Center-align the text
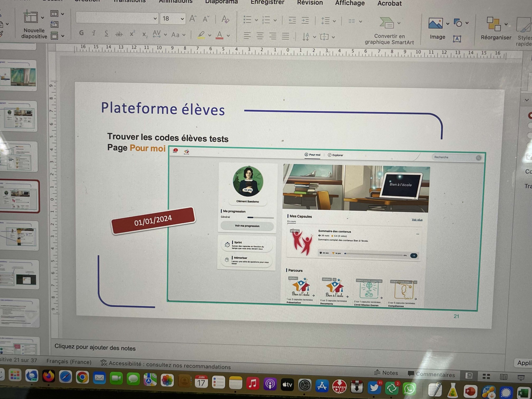The height and width of the screenshot is (399, 532). pos(260,36)
